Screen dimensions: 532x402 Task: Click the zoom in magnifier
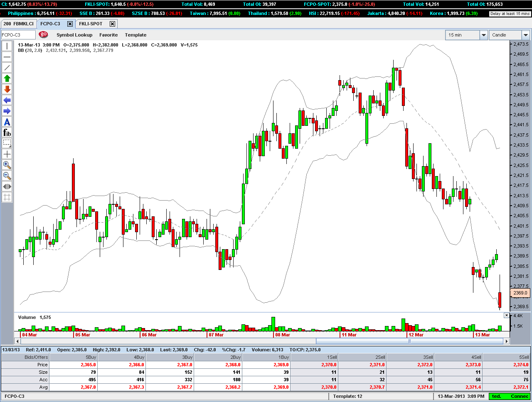(7, 165)
